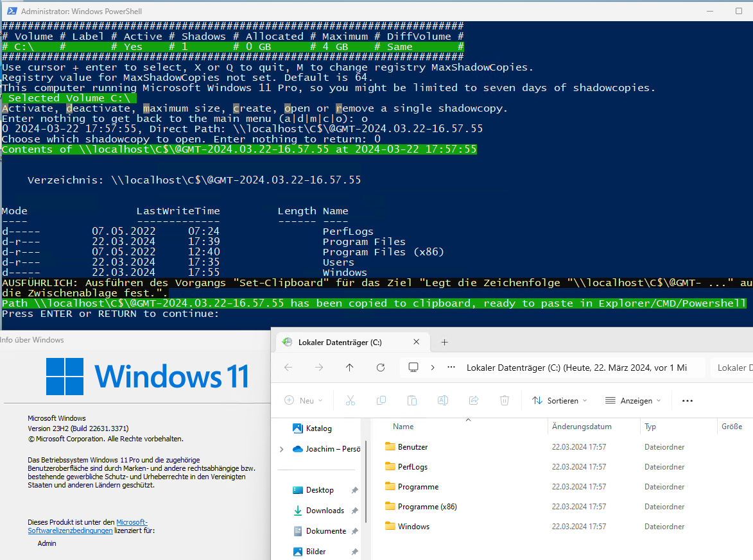Click the Programme (x86) folder icon
This screenshot has height=560, width=753.
pos(390,506)
